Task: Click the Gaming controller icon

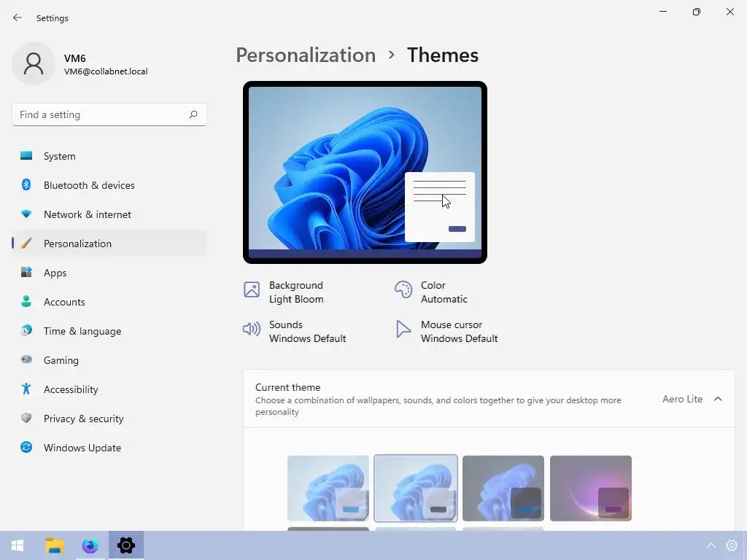Action: coord(26,359)
